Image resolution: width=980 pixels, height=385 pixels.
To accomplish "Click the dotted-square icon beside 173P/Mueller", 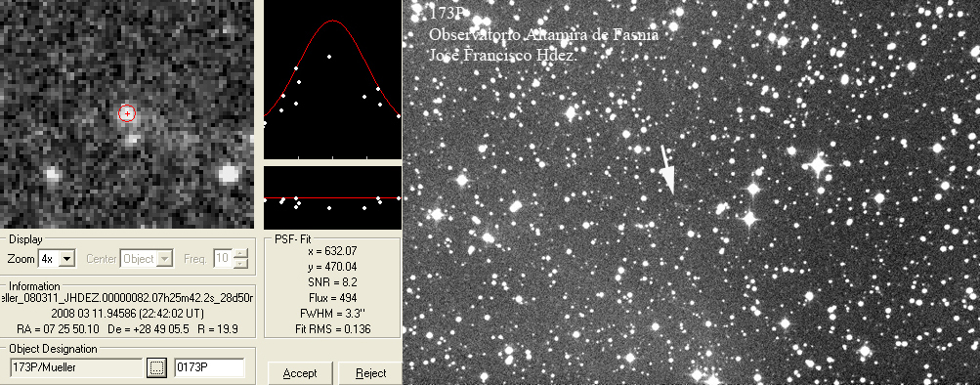I will [x=156, y=367].
